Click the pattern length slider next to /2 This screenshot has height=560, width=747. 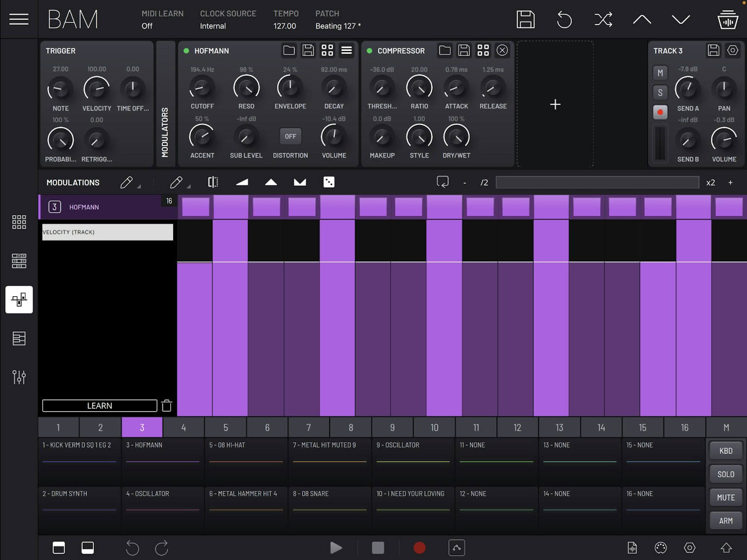click(597, 182)
